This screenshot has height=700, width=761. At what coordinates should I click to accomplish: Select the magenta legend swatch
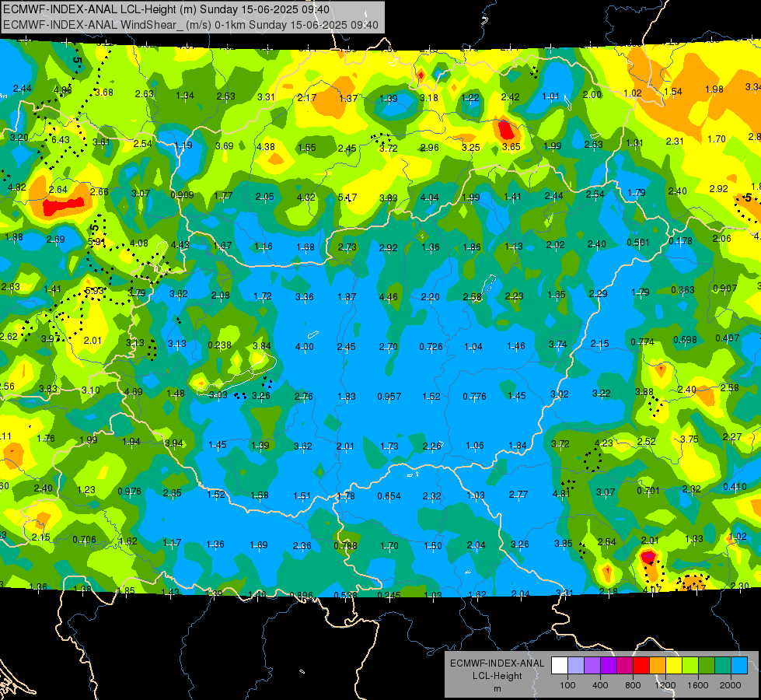[625, 666]
